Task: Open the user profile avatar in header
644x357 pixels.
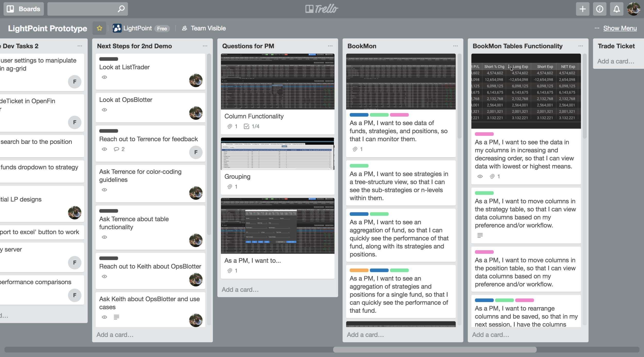Action: tap(633, 9)
